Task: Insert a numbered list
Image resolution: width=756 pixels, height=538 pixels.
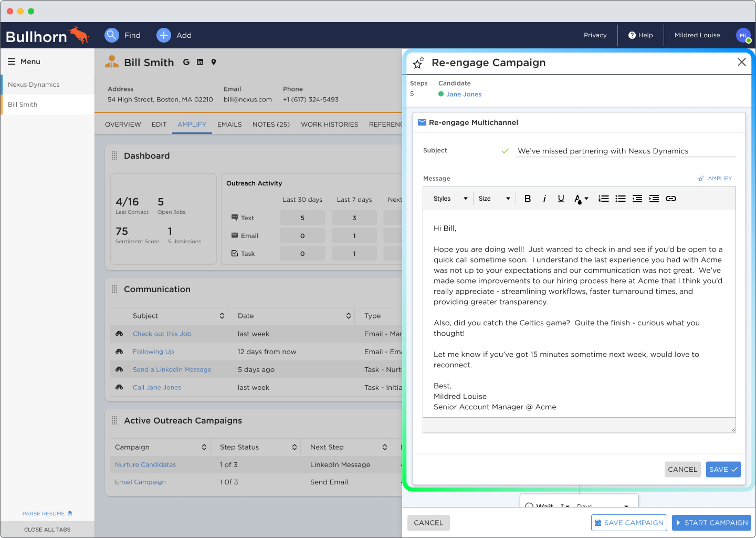Action: coord(604,199)
